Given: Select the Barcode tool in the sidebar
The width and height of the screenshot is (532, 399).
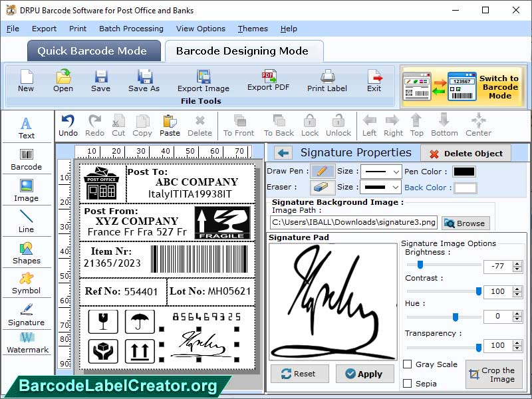Looking at the screenshot, I should tap(27, 158).
